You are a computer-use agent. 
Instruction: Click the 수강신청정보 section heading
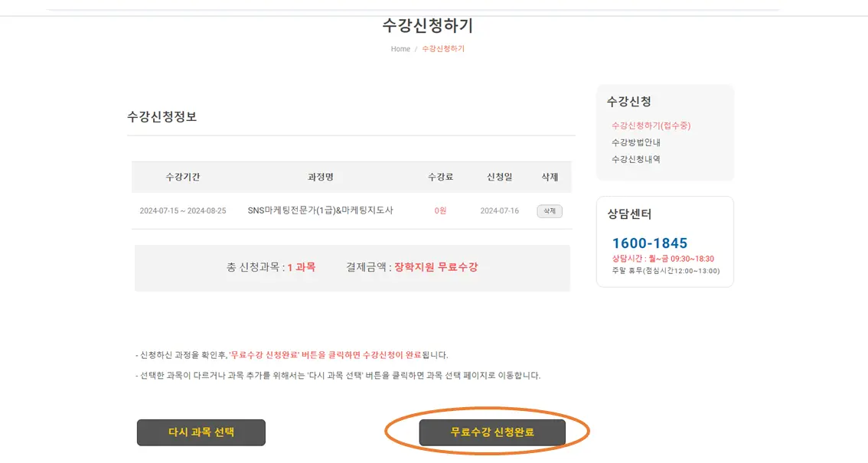point(162,117)
